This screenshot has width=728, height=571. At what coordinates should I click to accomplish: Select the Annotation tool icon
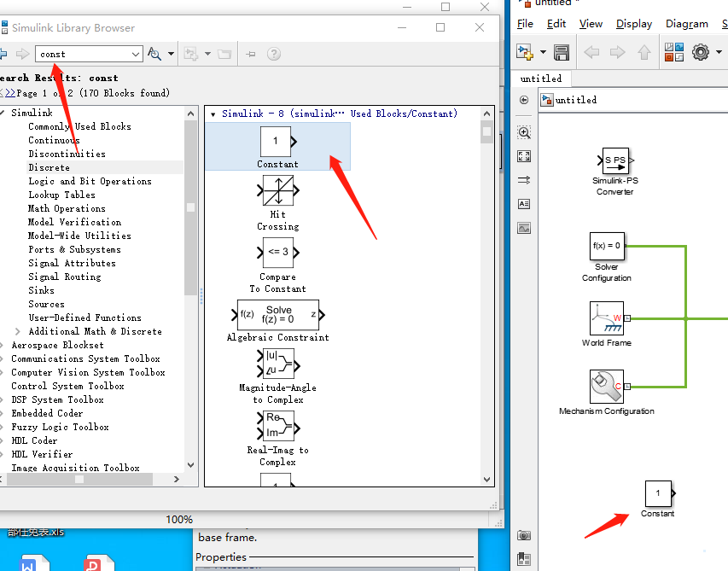point(525,204)
